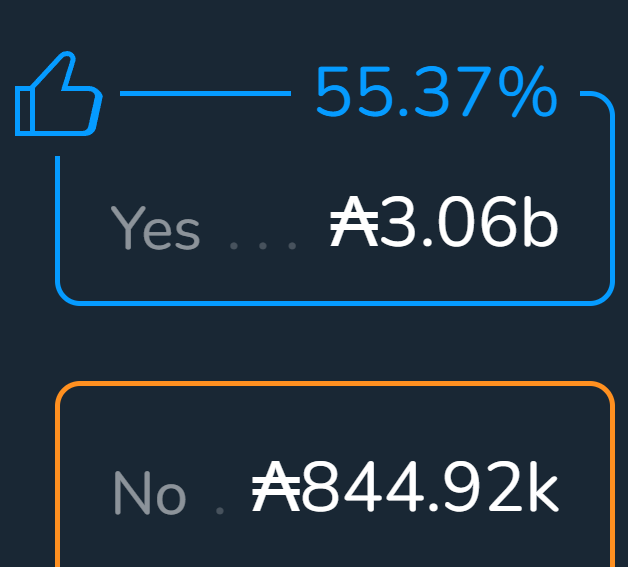628x567 pixels.
Task: Select the ₳3.06b Yes amount
Action: (443, 224)
